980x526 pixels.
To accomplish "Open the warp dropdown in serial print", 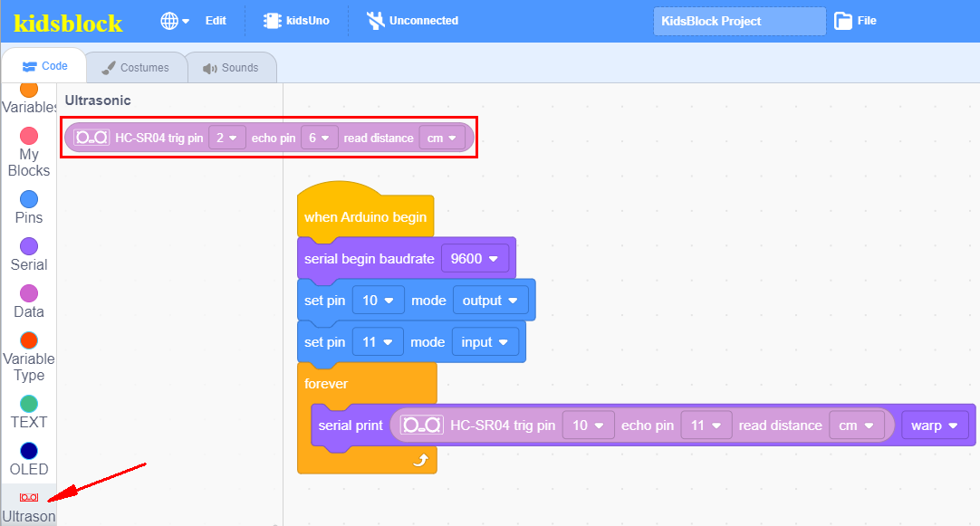I will click(935, 426).
